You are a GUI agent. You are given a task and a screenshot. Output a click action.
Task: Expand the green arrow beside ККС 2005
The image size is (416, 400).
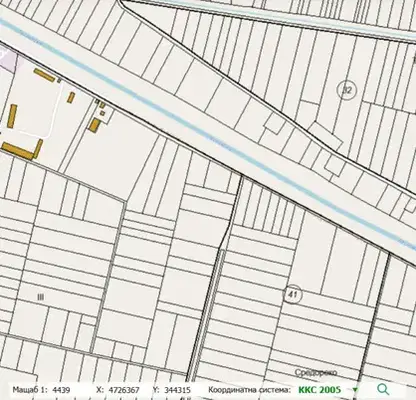[355, 390]
